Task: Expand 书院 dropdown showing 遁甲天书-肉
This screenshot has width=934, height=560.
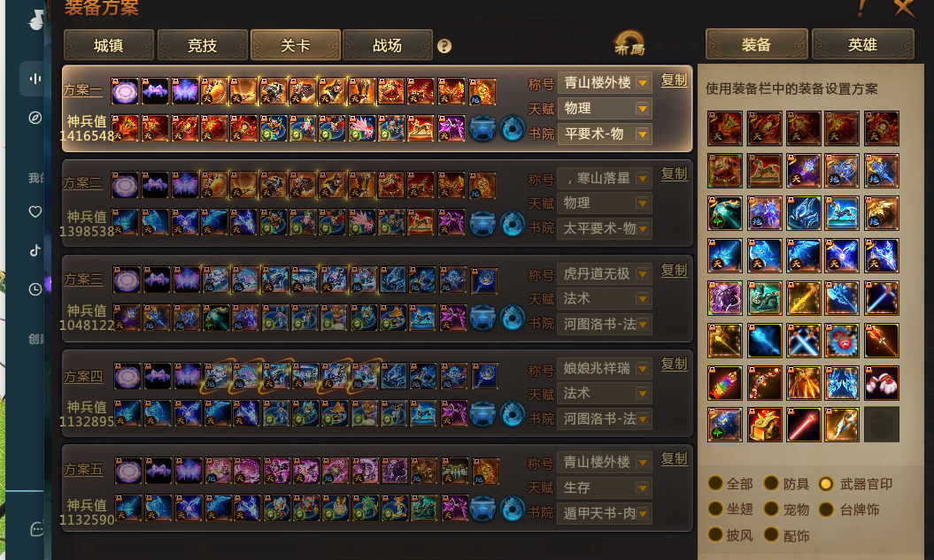Action: (605, 513)
